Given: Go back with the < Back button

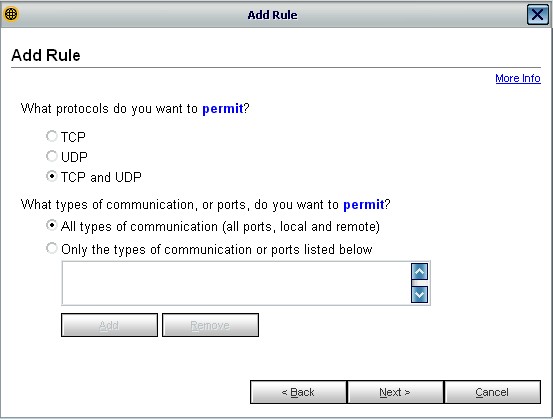Looking at the screenshot, I should [298, 392].
